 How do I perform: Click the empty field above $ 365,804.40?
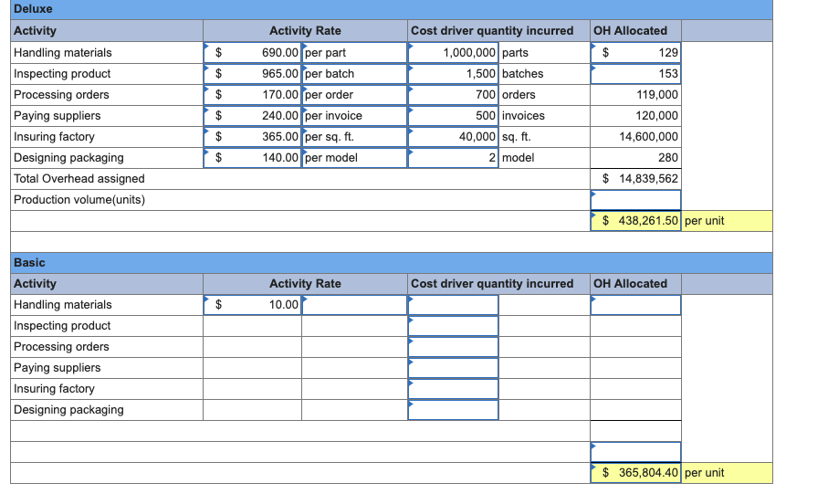tap(635, 452)
